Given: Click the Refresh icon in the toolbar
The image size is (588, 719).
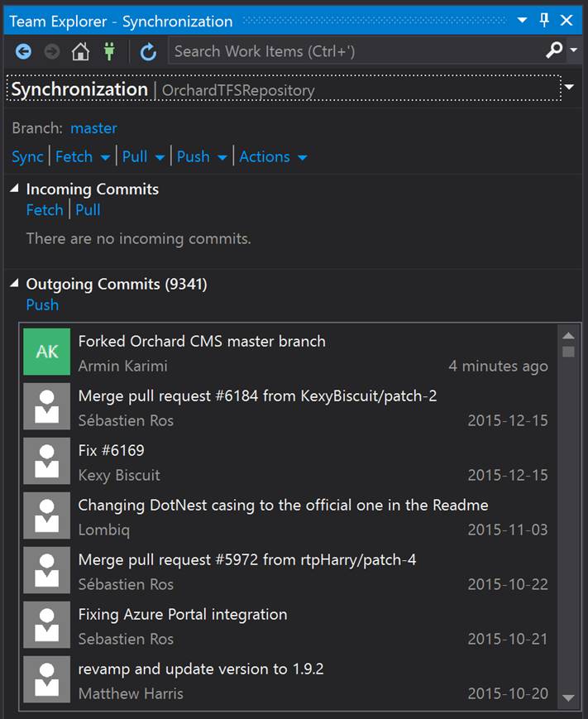Looking at the screenshot, I should (148, 51).
